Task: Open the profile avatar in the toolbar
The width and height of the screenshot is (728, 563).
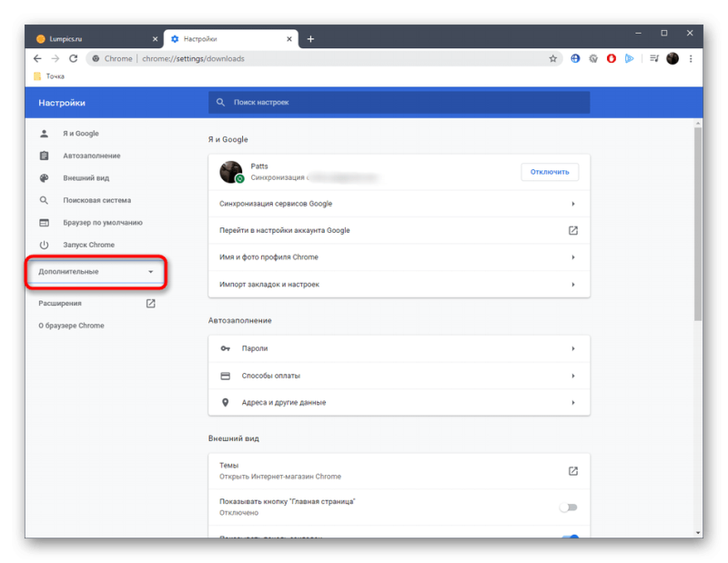Action: pos(672,58)
